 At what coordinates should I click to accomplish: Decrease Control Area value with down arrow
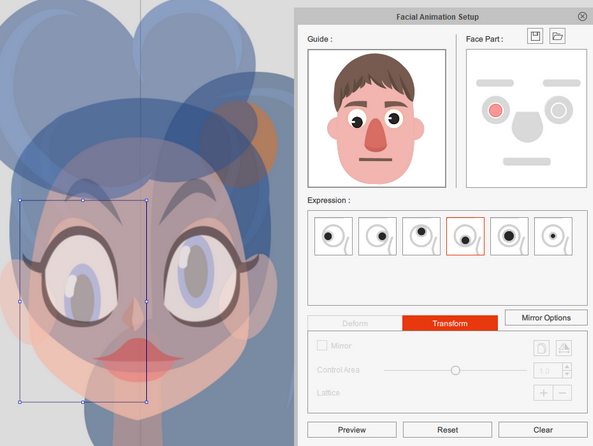coord(567,375)
